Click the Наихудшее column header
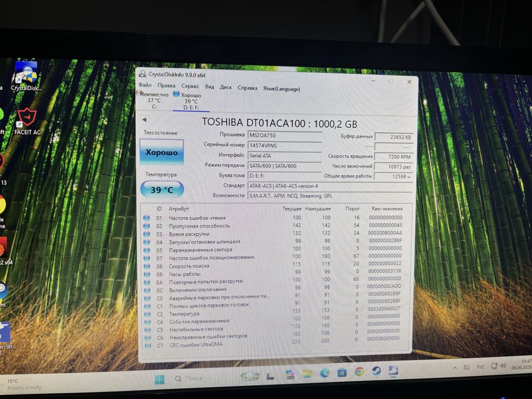The width and height of the screenshot is (532, 399). 318,209
